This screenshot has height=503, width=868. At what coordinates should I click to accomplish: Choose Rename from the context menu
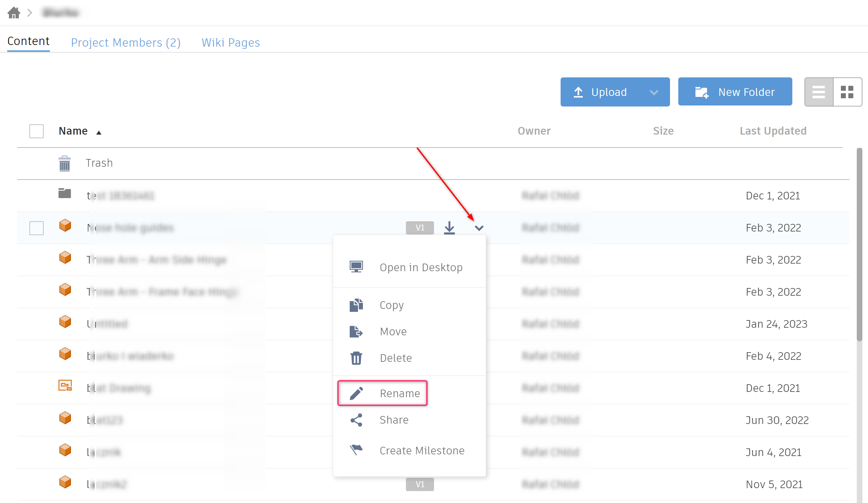pos(400,394)
